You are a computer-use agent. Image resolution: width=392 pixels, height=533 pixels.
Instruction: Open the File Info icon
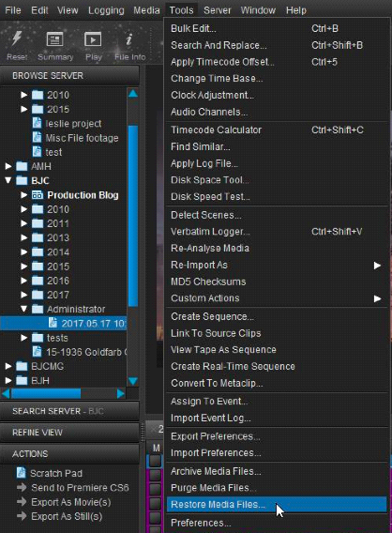(x=128, y=39)
